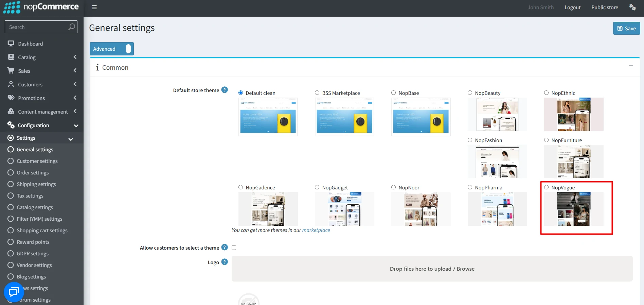Viewport: 644px width, 305px height.
Task: Open the live chat bubble icon
Action: 14,292
